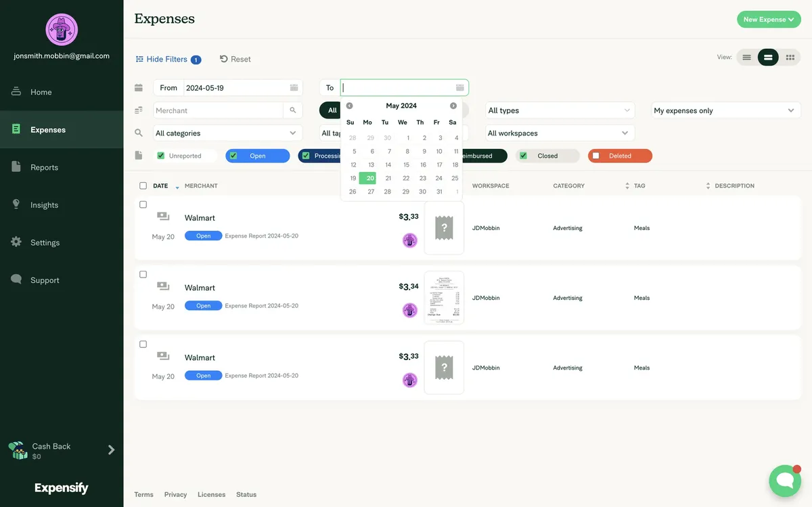Open the Terms footer link
Viewport: 812px width, 507px height.
point(143,495)
